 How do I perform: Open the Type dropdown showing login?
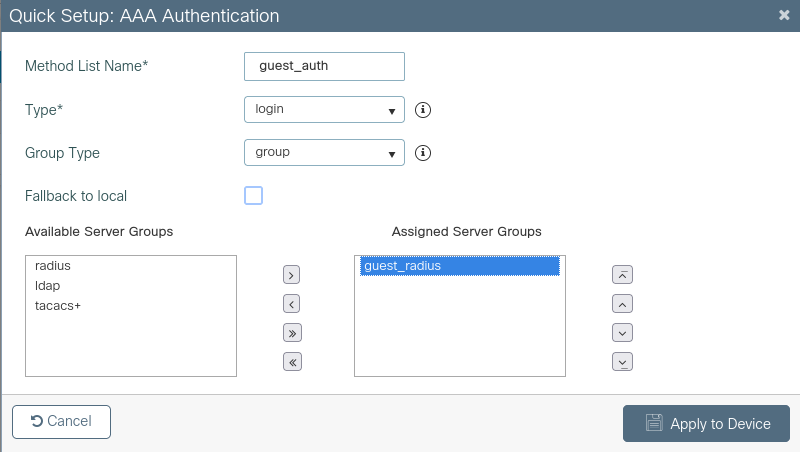click(324, 109)
